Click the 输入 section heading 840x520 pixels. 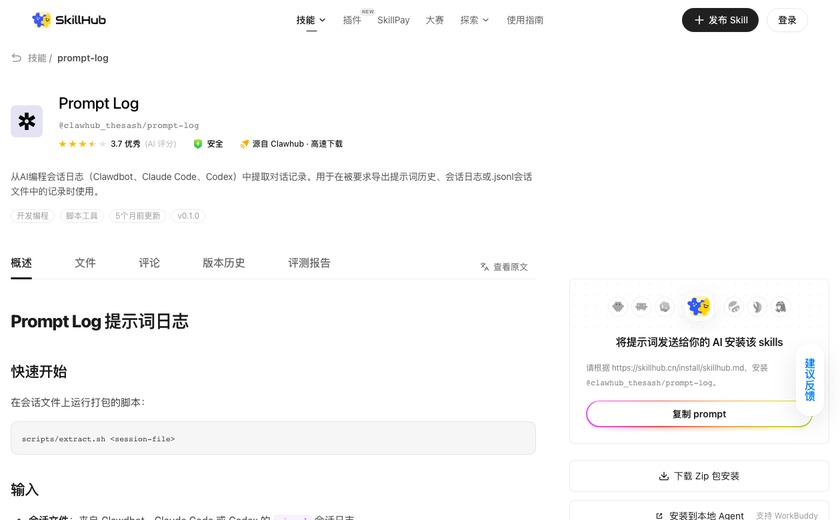tap(25, 489)
